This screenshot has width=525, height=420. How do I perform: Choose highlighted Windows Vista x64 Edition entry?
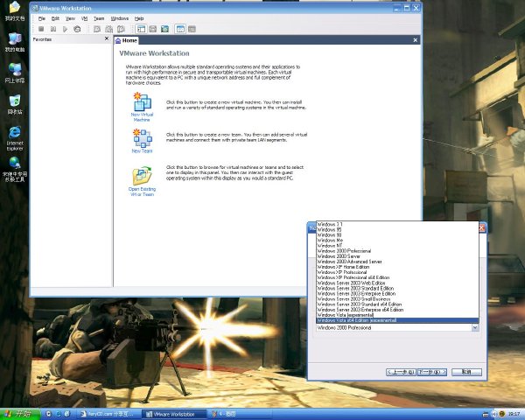tap(397, 320)
